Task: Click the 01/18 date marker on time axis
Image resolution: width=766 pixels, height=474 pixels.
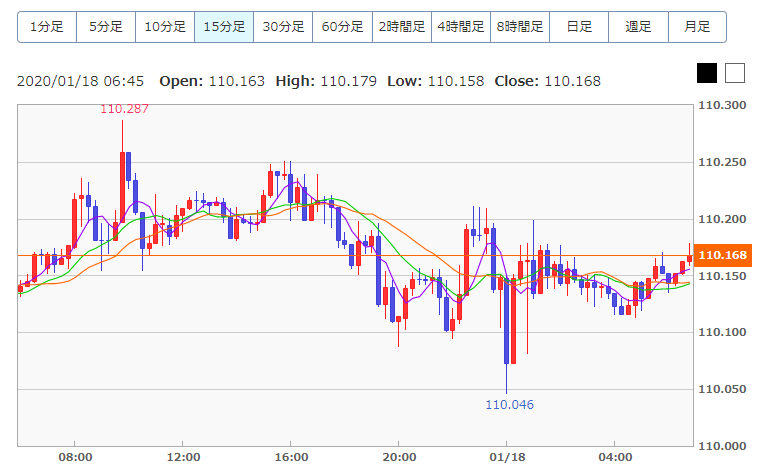Action: click(x=506, y=457)
